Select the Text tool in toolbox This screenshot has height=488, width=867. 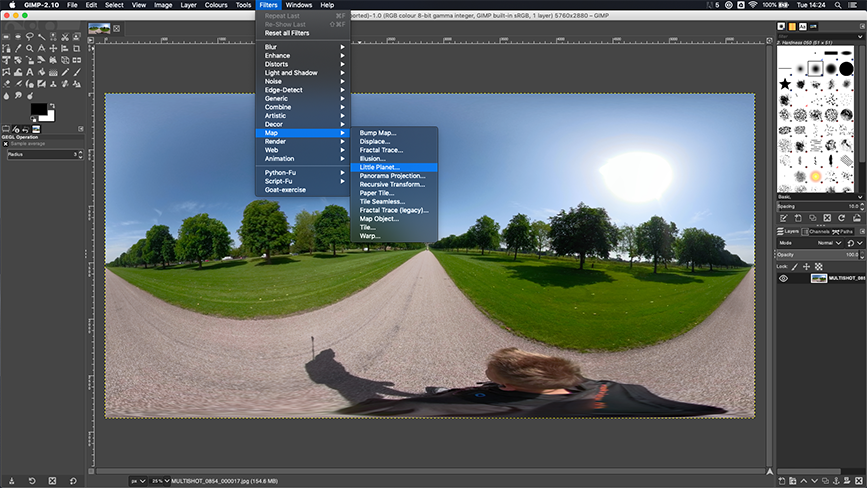tap(29, 72)
